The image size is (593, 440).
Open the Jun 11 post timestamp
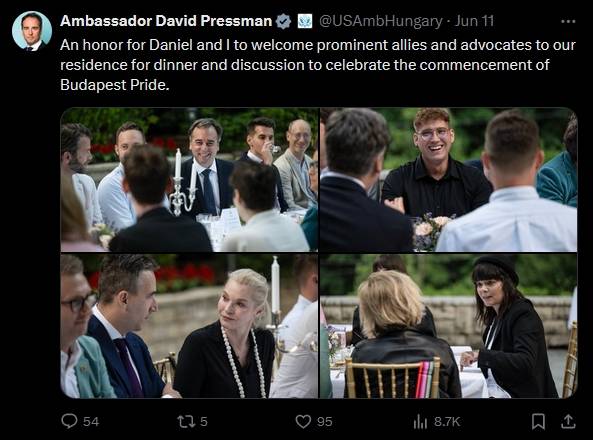[x=474, y=21]
